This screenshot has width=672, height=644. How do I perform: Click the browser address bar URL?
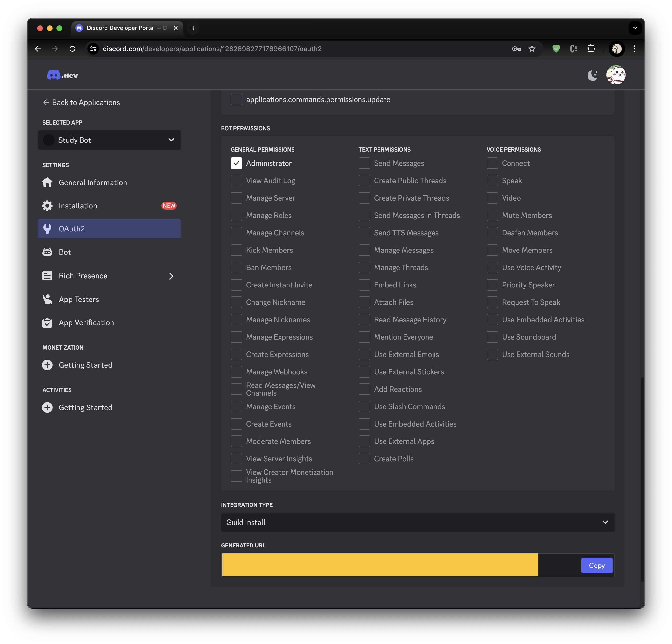(x=212, y=49)
